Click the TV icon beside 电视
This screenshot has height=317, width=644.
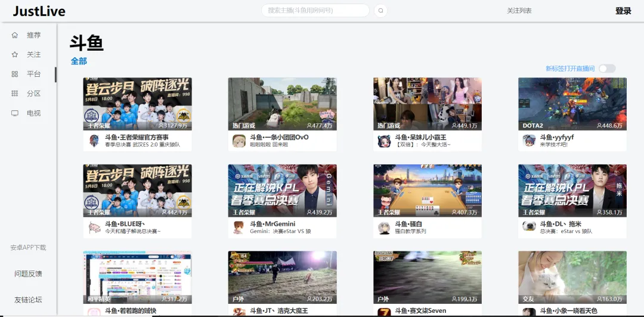tap(15, 113)
